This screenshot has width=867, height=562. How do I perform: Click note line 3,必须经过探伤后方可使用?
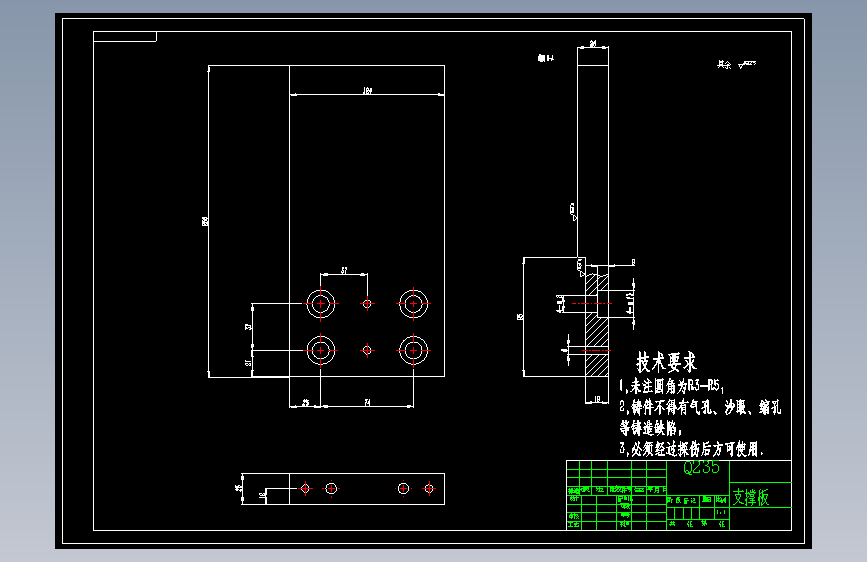pos(691,449)
